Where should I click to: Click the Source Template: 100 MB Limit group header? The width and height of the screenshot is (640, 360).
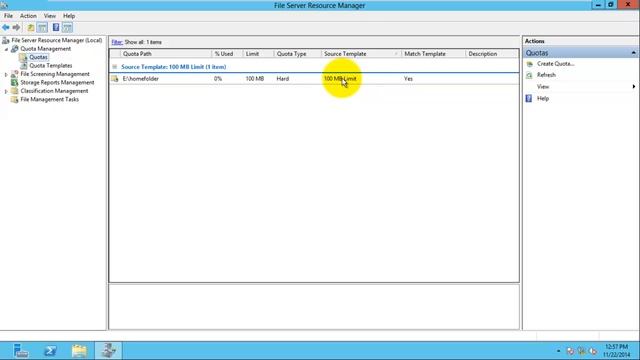point(173,67)
